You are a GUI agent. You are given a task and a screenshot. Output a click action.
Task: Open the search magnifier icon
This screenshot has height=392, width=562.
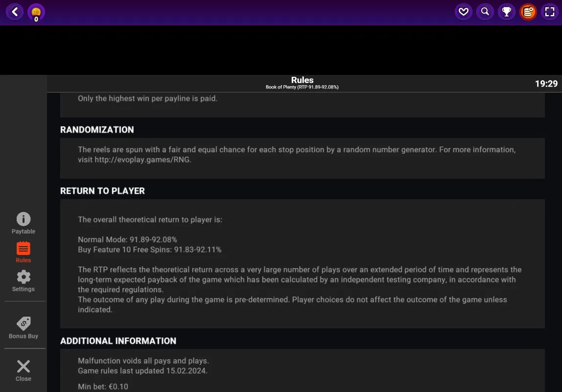point(485,12)
